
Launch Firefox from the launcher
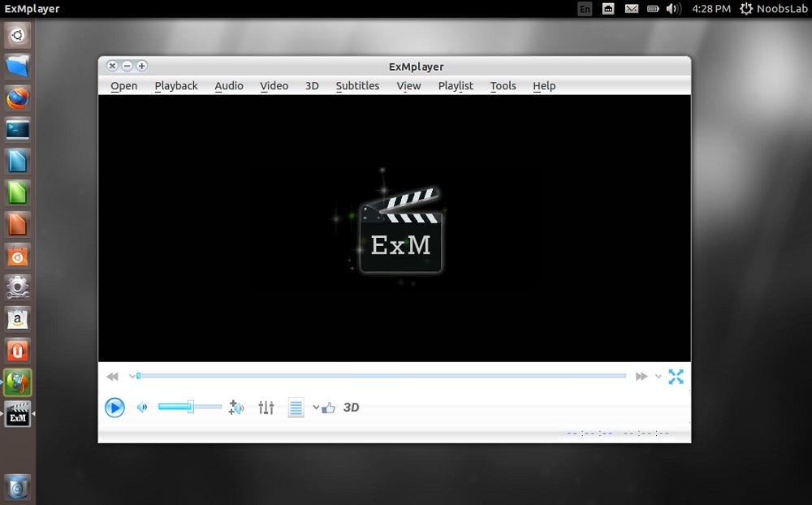(18, 98)
